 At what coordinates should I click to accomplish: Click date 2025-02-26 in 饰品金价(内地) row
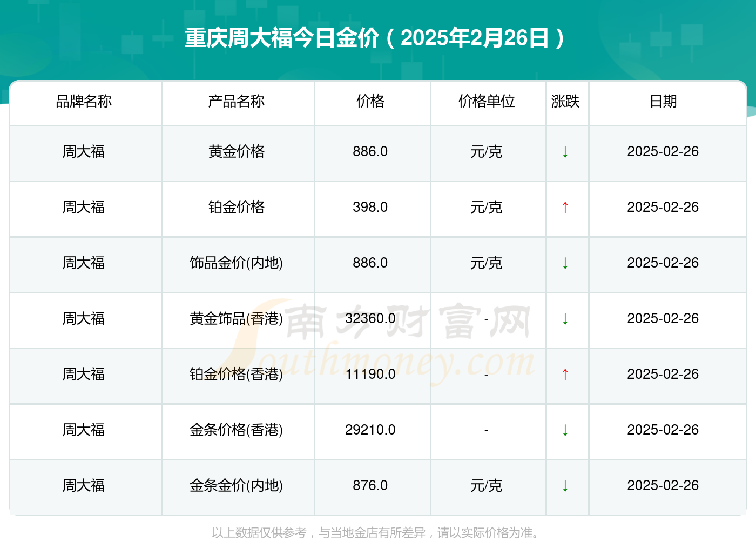point(663,263)
